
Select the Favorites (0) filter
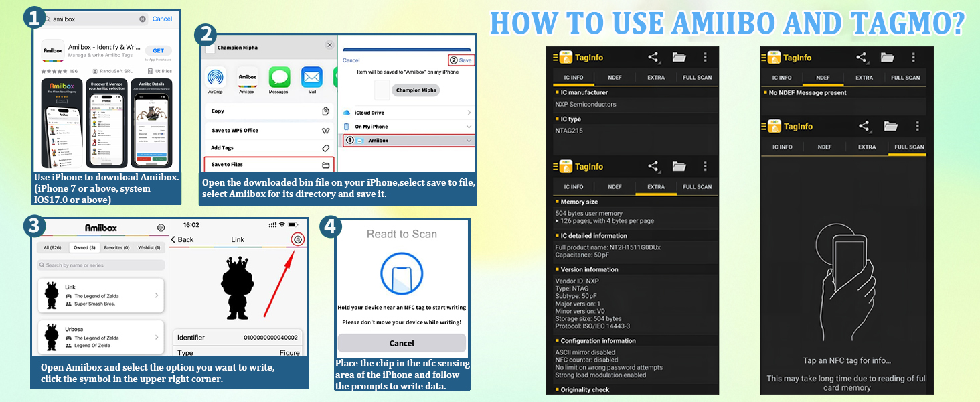coord(116,247)
